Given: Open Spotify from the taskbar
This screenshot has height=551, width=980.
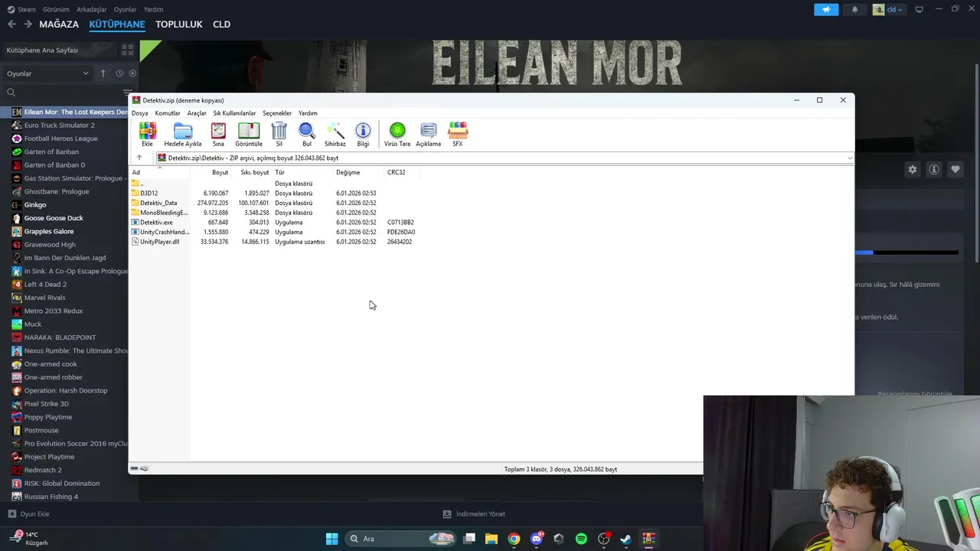Looking at the screenshot, I should (581, 539).
